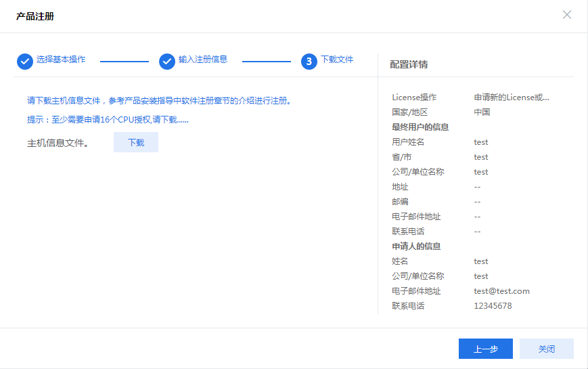Click the 产品注册 dialog title
588x369 pixels.
pos(35,16)
